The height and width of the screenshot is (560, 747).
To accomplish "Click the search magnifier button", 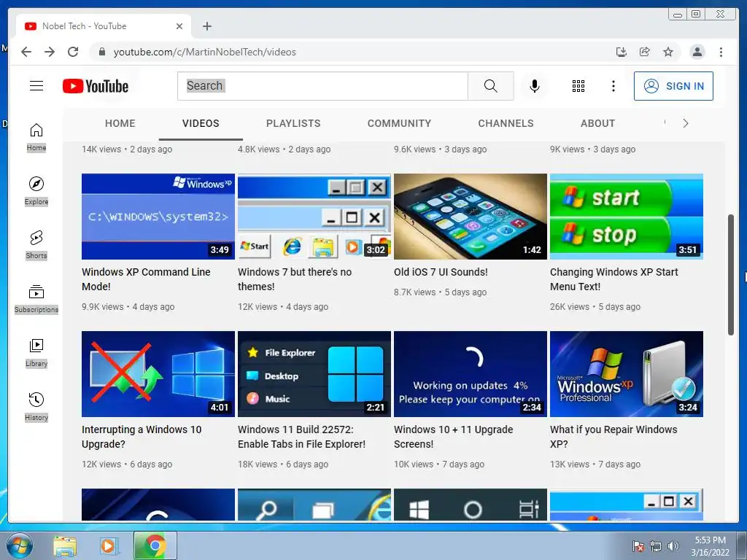I will click(491, 86).
